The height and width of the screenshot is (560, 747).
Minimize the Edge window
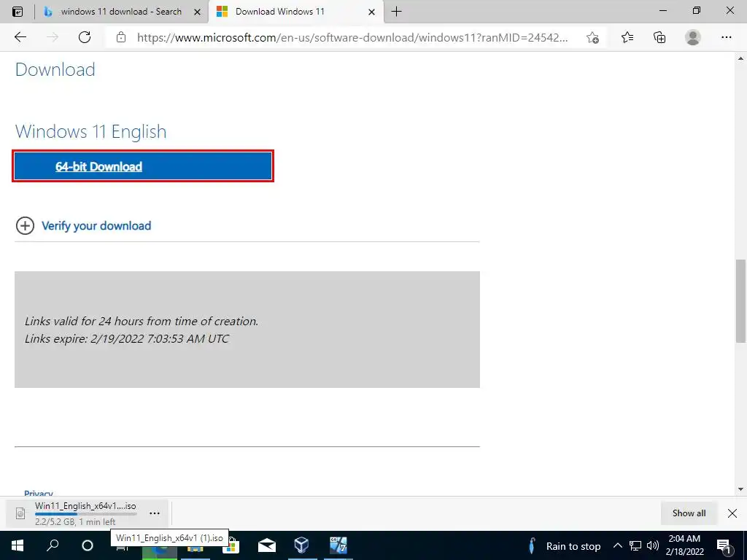pos(663,10)
